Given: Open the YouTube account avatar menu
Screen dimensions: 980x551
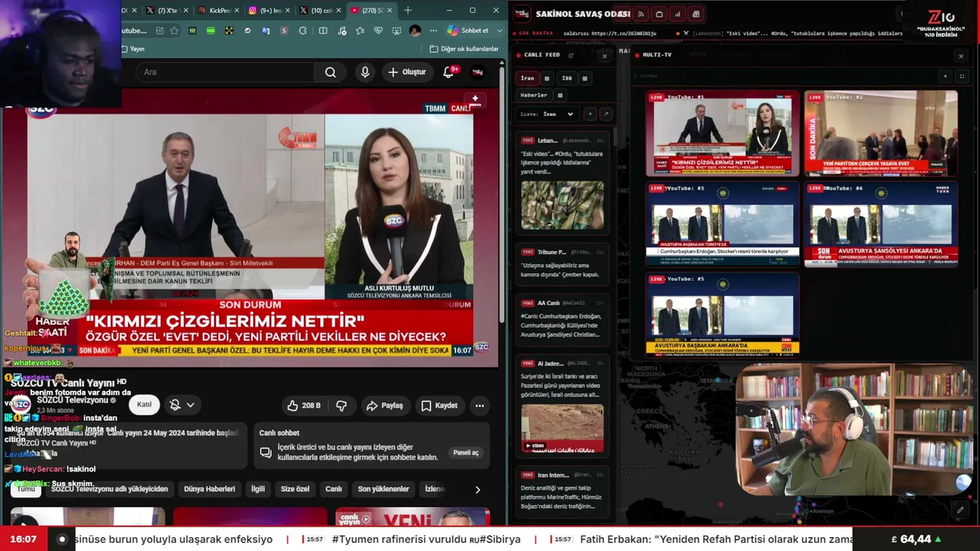Looking at the screenshot, I should 478,72.
